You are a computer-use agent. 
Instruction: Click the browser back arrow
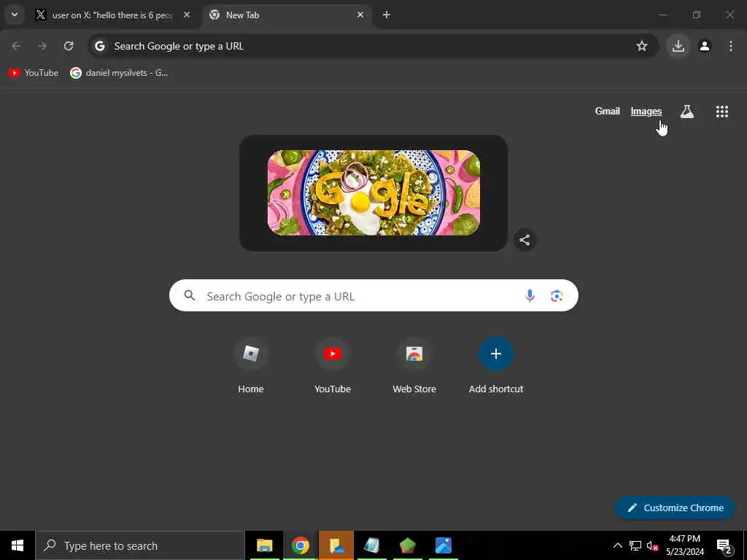point(16,46)
